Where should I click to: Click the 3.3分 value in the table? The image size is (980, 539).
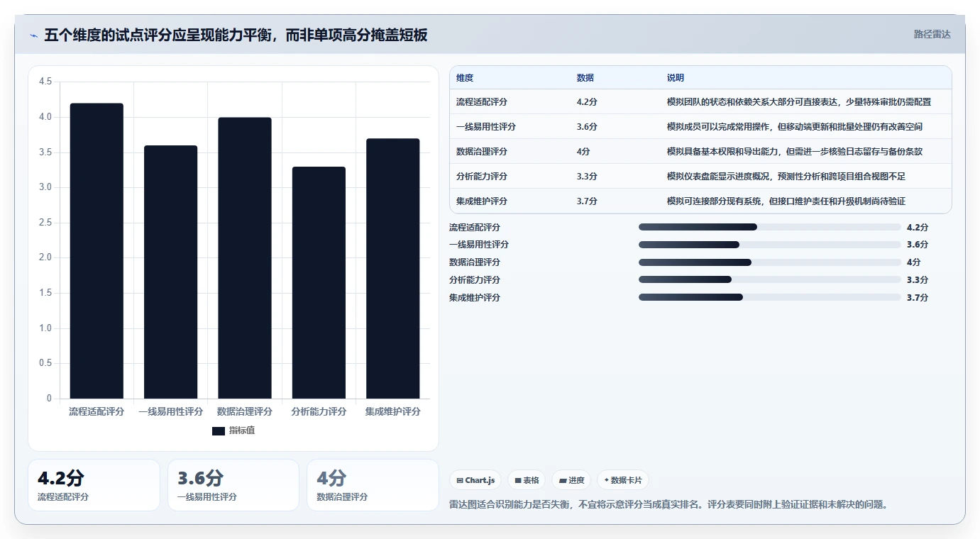tap(587, 177)
